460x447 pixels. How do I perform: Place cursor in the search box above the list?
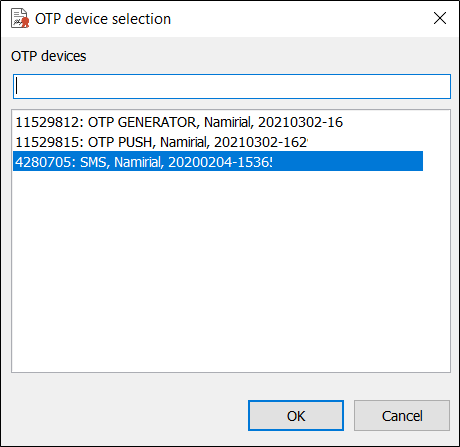232,87
